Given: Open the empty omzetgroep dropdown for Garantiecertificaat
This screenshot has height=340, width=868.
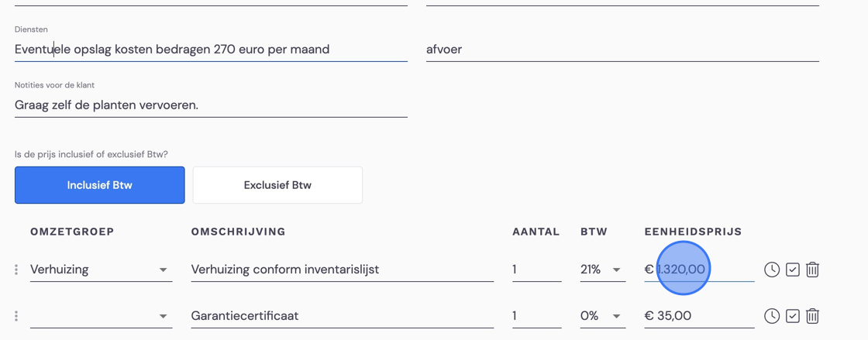Looking at the screenshot, I should click(102, 316).
